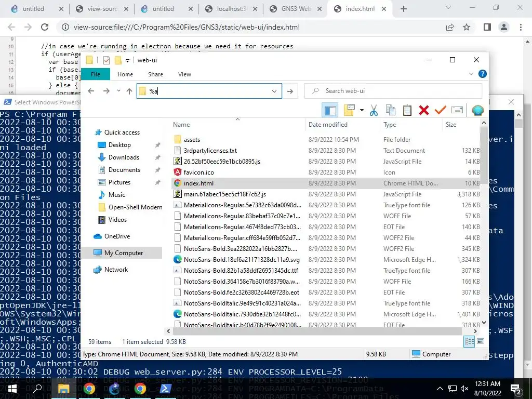
Task: Click into the Explorer address bar field
Action: pos(209,91)
